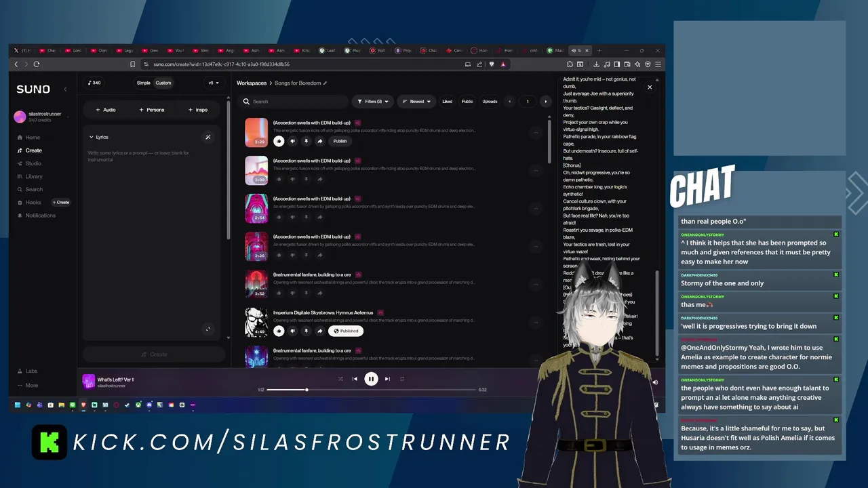868x488 pixels.
Task: Open the v5 model version dropdown
Action: coord(213,83)
